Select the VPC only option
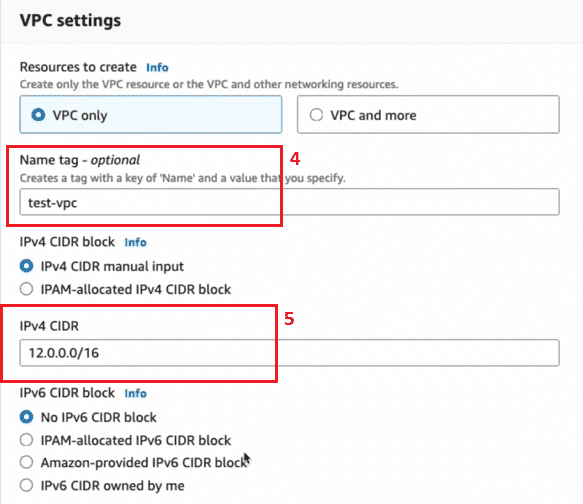The width and height of the screenshot is (583, 504). pos(151,114)
